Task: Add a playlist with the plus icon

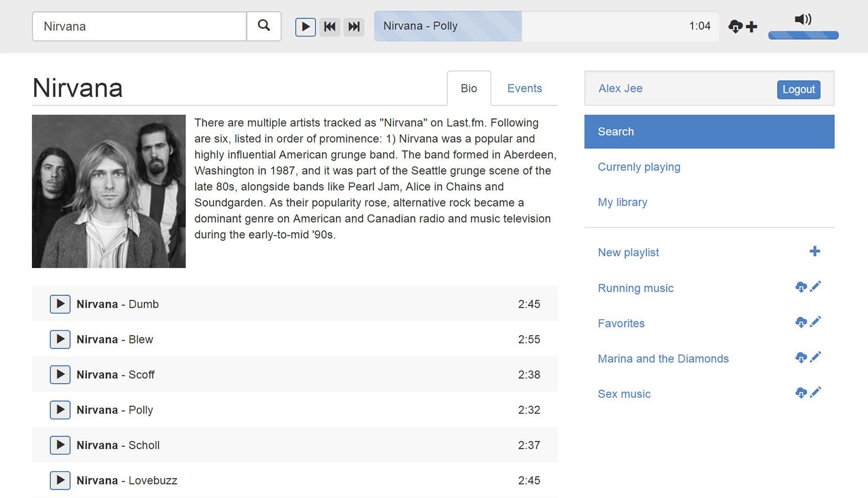Action: pyautogui.click(x=815, y=252)
